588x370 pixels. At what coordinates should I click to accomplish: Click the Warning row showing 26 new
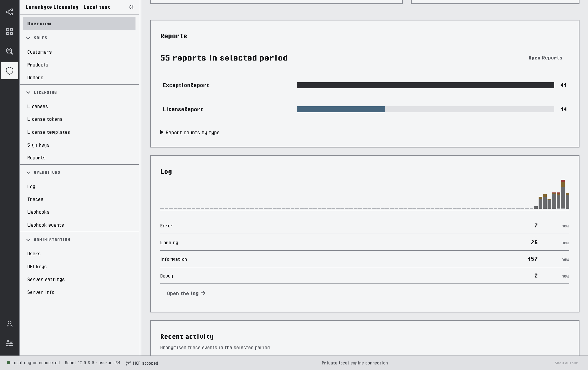(x=365, y=243)
